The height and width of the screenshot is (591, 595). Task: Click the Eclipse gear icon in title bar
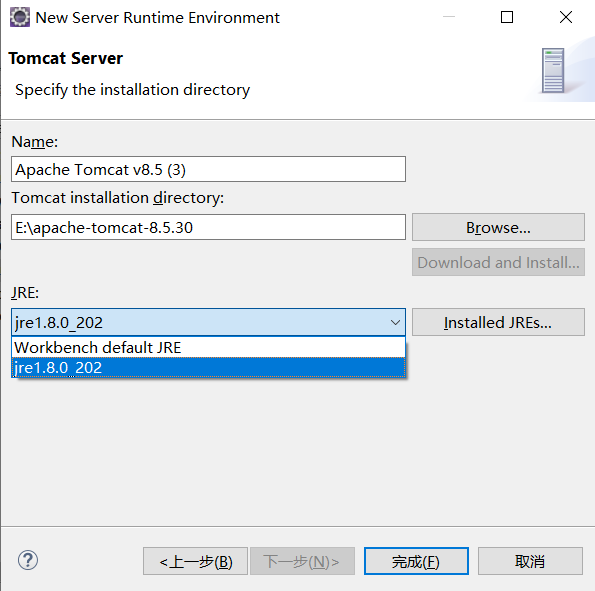pos(19,17)
